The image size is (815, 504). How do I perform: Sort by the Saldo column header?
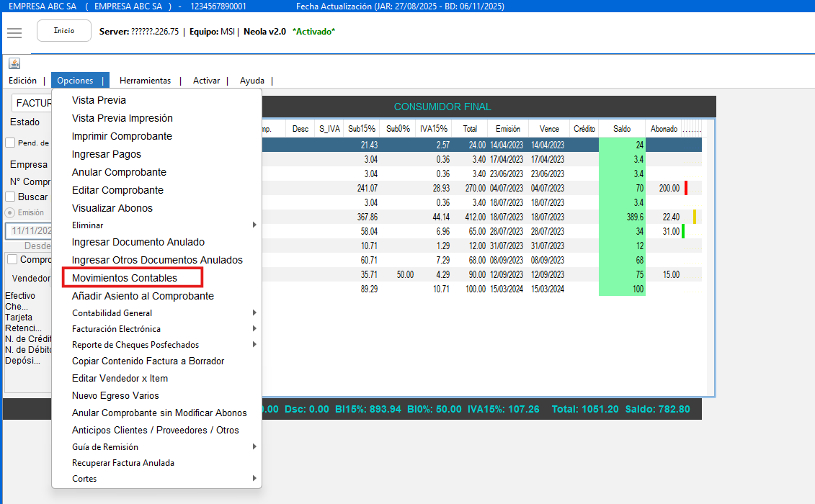[621, 129]
